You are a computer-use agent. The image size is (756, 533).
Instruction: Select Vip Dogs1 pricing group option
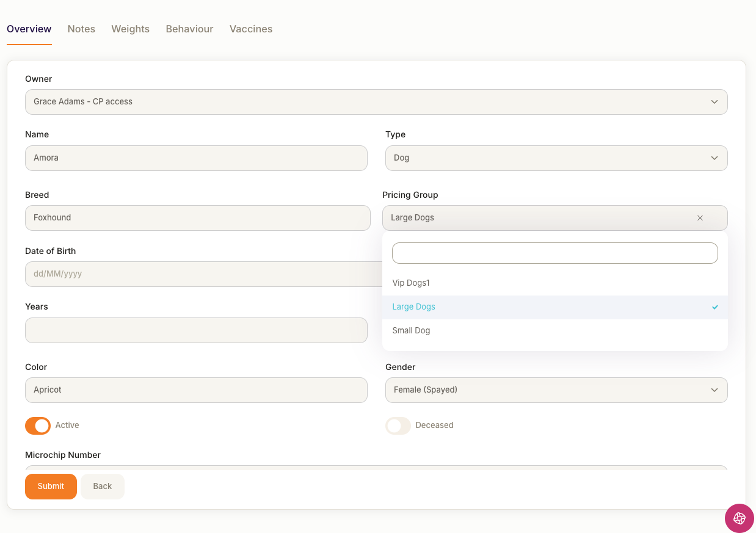(554, 283)
